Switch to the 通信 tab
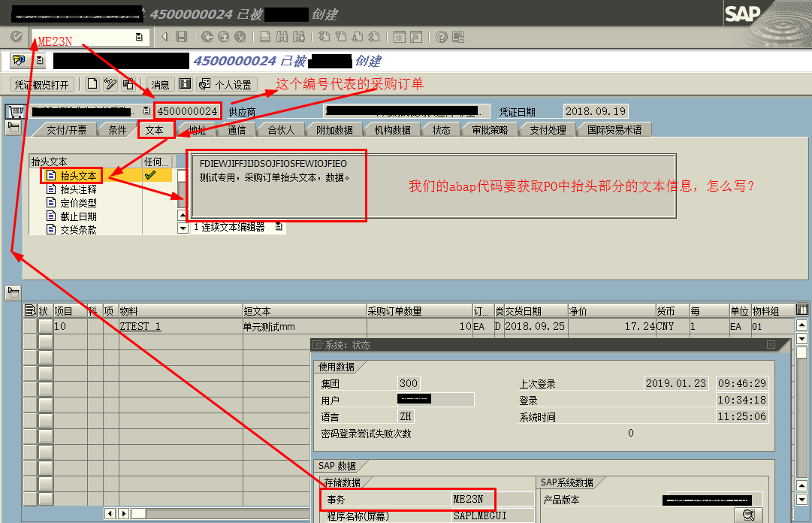This screenshot has width=812, height=523. click(x=237, y=130)
